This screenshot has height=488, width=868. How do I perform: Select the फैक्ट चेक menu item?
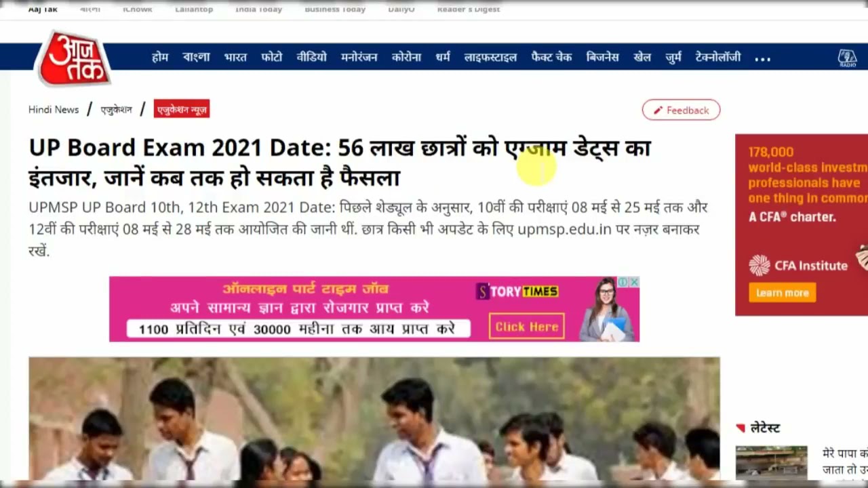point(551,57)
